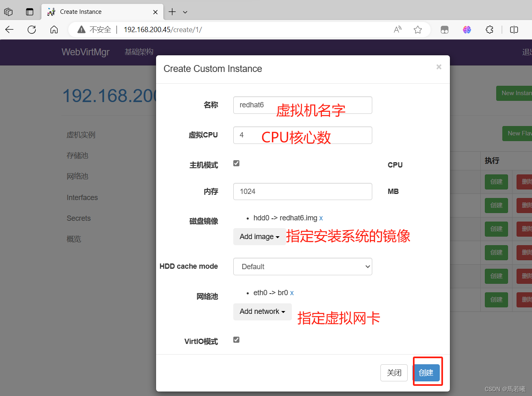
Task: Click the blue 创建 button in dialog
Action: [x=426, y=373]
